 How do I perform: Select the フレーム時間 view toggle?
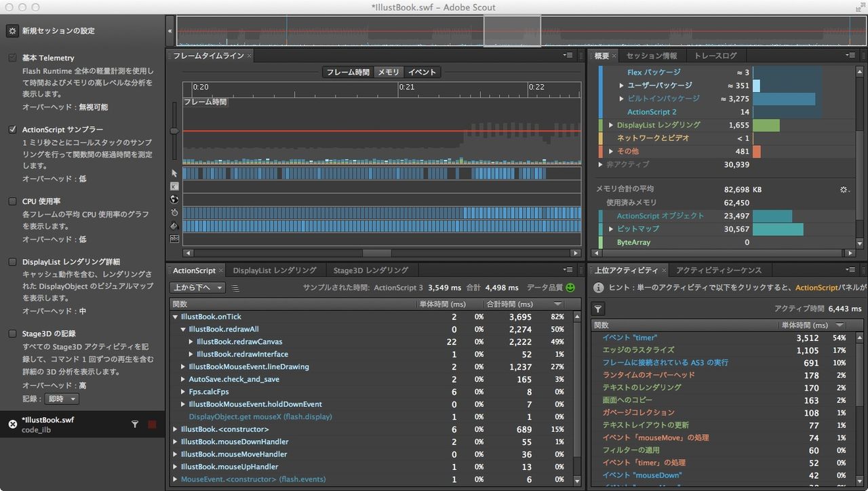tap(348, 72)
